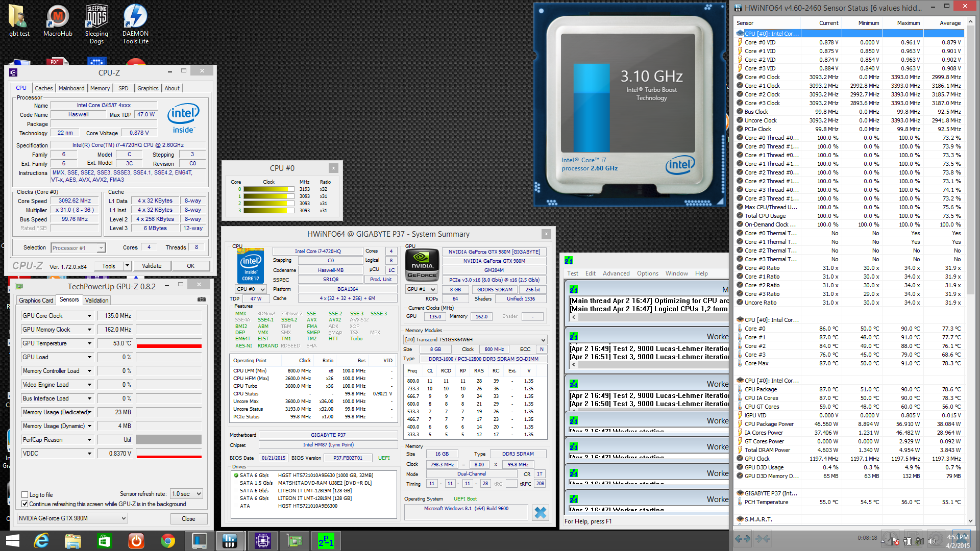Switch to the Mainboard tab in CPU-Z
Screen dimensions: 980x551
tap(71, 88)
